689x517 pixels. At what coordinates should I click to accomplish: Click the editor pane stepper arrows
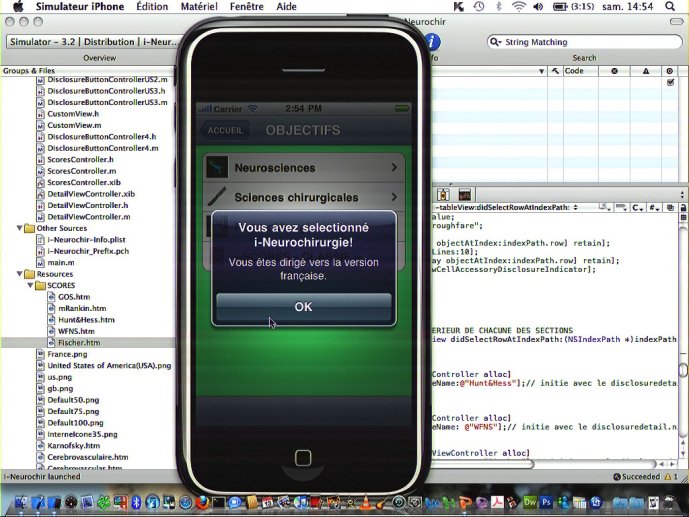[x=682, y=194]
